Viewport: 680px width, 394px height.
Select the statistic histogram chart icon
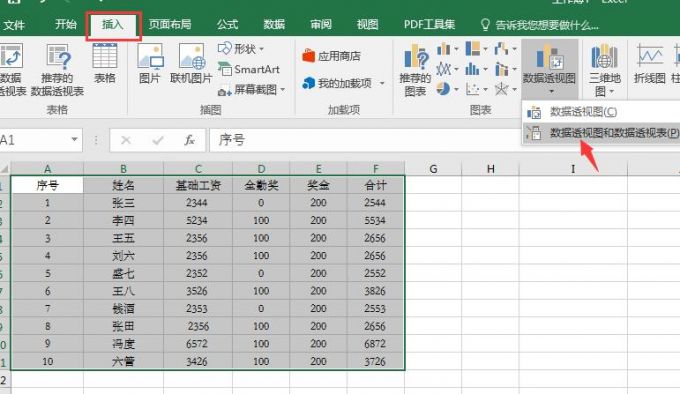coord(472,69)
